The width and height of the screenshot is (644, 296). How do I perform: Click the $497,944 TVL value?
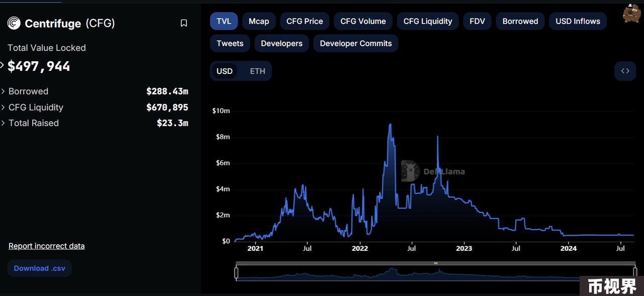39,66
